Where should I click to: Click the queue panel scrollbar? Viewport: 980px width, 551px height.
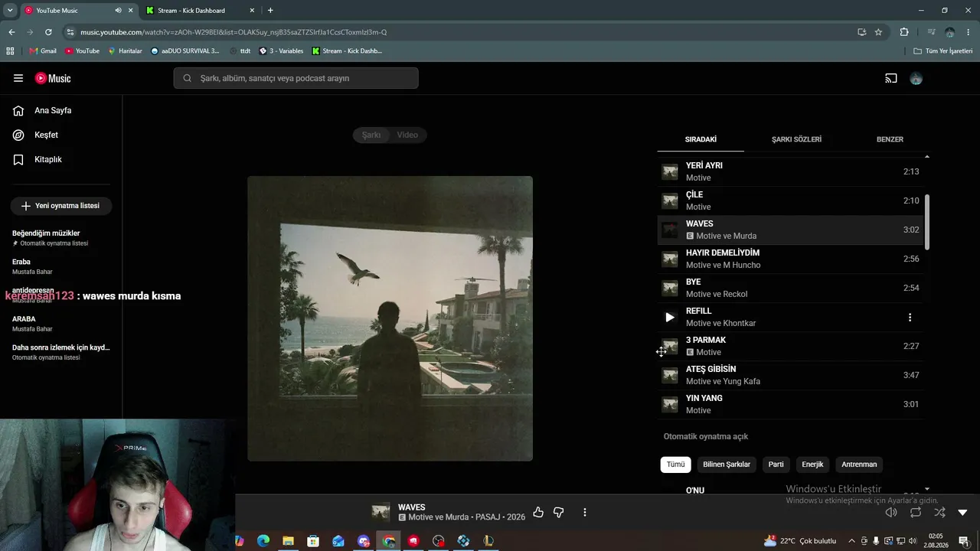[927, 221]
